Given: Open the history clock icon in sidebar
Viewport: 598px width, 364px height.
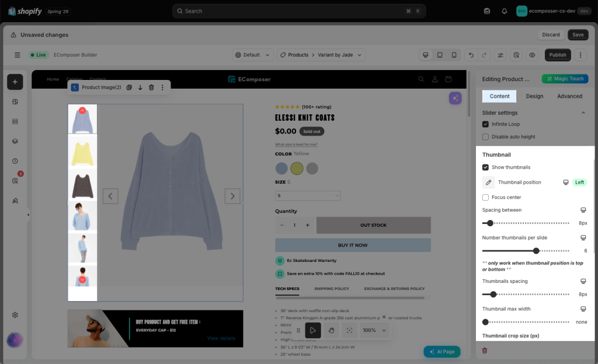Looking at the screenshot, I should pos(15,161).
